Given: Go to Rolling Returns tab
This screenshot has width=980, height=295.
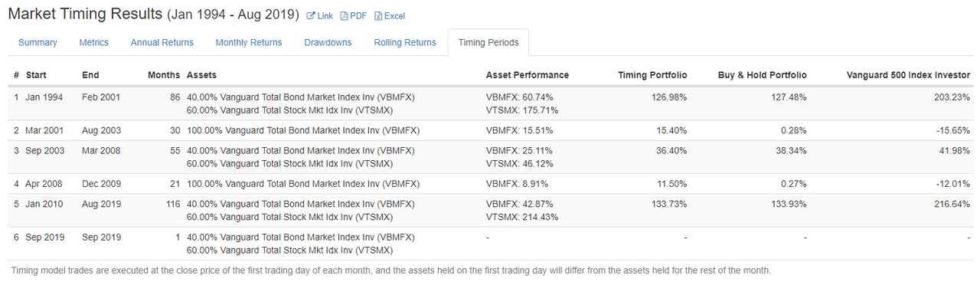Looking at the screenshot, I should [405, 43].
